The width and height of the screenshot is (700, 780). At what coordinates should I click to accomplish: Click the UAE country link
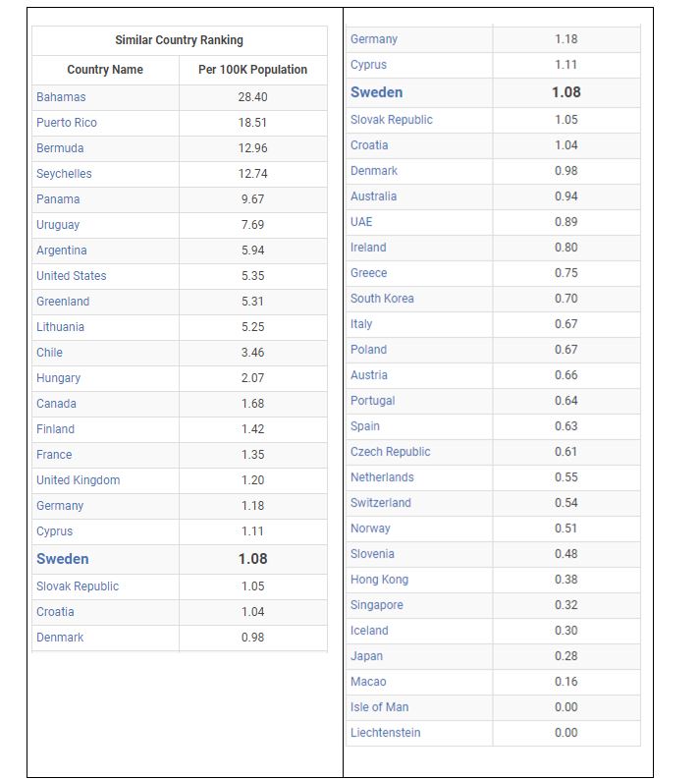[361, 222]
